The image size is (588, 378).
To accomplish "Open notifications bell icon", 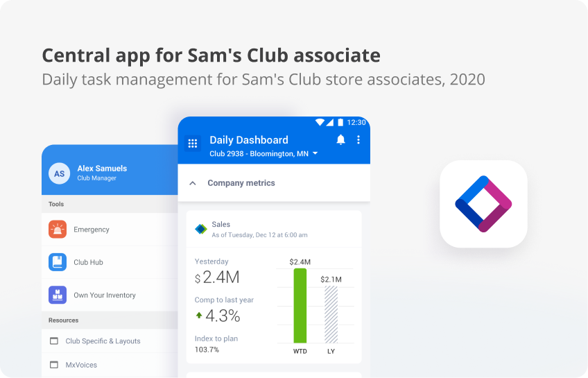I will point(340,140).
